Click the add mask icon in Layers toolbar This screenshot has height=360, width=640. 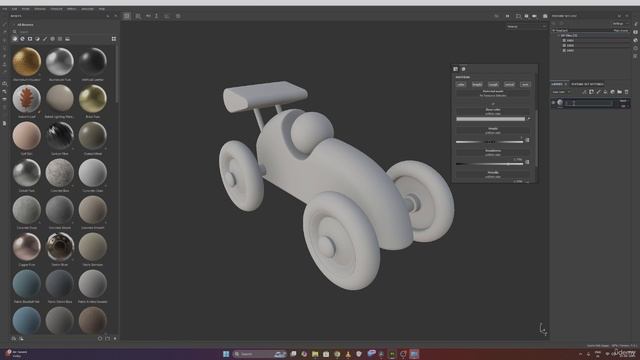pos(591,92)
